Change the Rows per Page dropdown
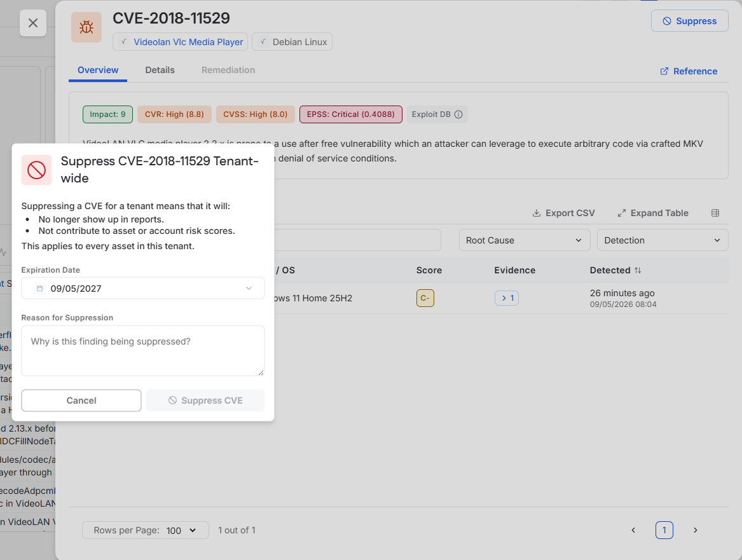The width and height of the screenshot is (742, 560). (x=145, y=530)
